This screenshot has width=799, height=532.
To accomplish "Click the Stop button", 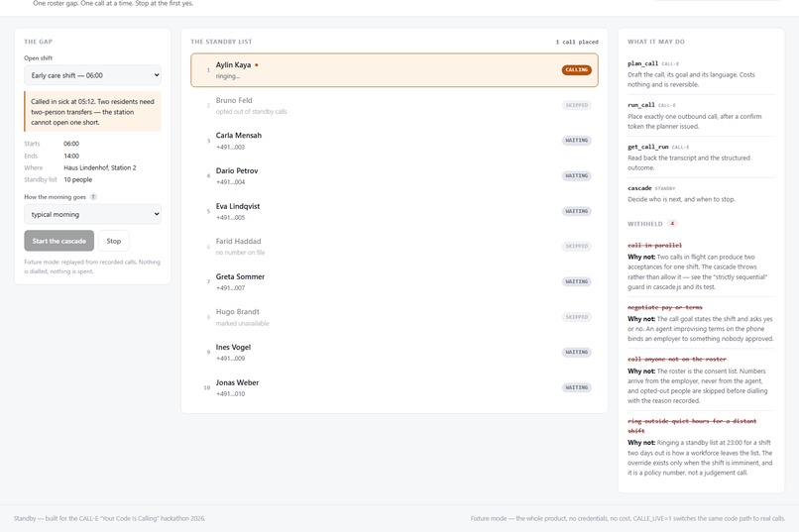I will (114, 241).
